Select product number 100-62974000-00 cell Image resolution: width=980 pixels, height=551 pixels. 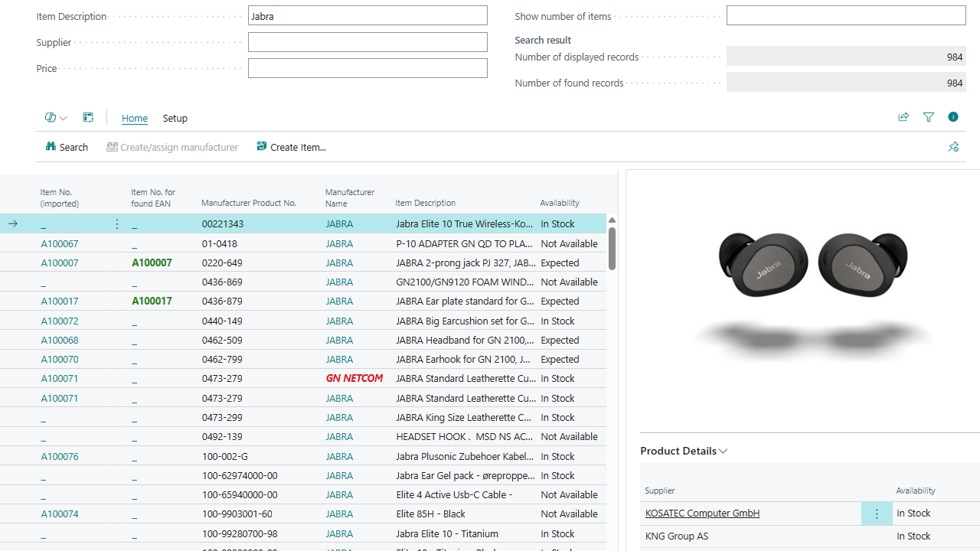(x=240, y=475)
